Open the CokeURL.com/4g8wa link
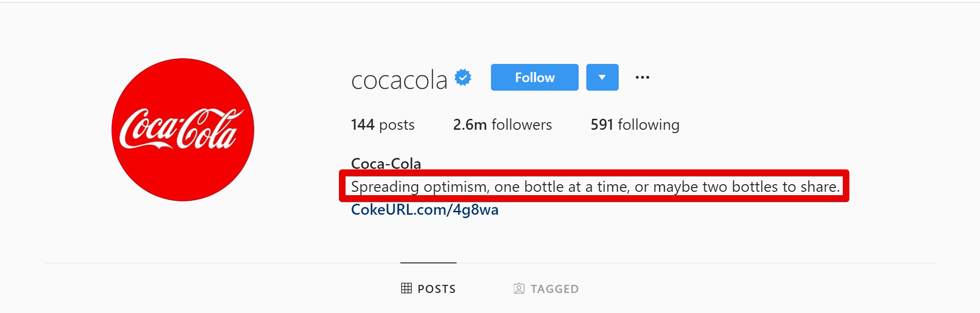The width and height of the screenshot is (980, 313). point(424,209)
